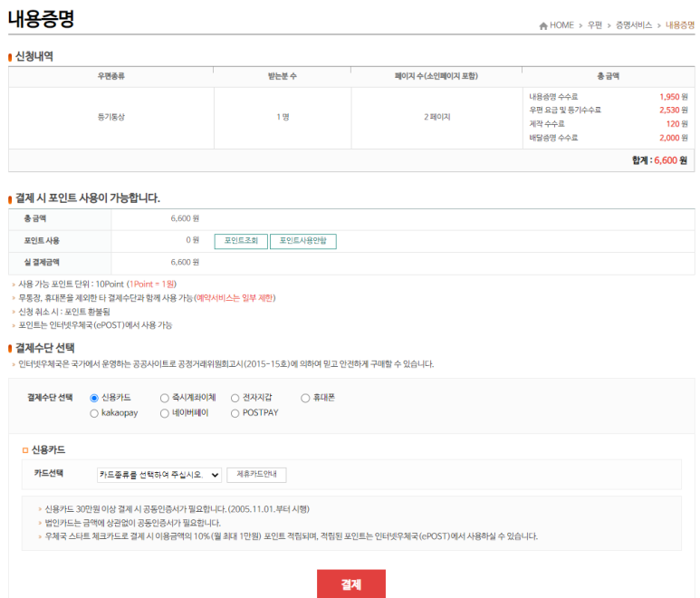700x598 pixels.
Task: Click the 우편종류 column header
Action: (x=111, y=76)
